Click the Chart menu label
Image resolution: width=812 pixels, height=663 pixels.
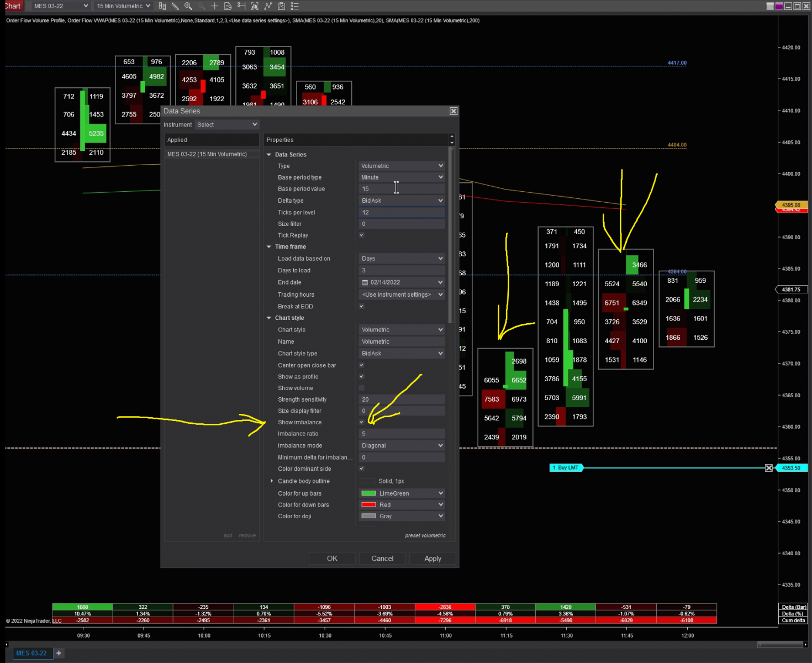click(x=12, y=6)
